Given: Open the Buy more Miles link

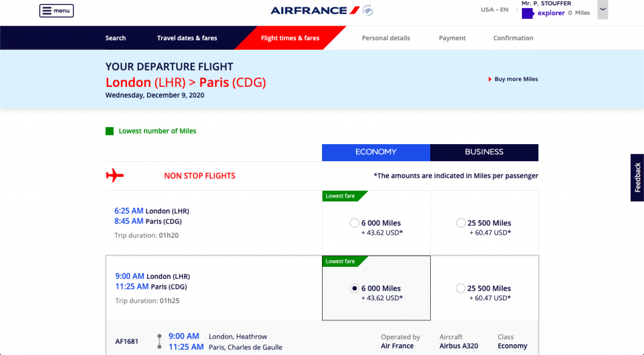Looking at the screenshot, I should click(516, 79).
